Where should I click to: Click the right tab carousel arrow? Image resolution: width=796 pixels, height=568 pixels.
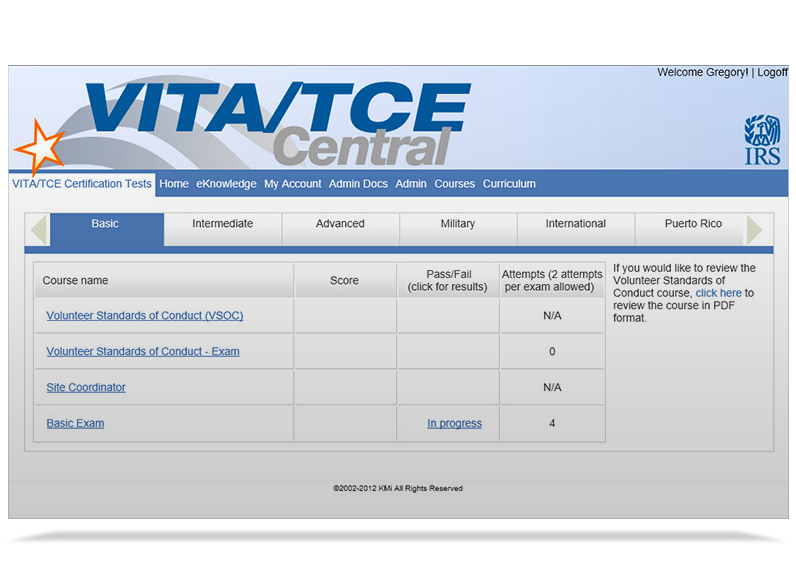[754, 229]
